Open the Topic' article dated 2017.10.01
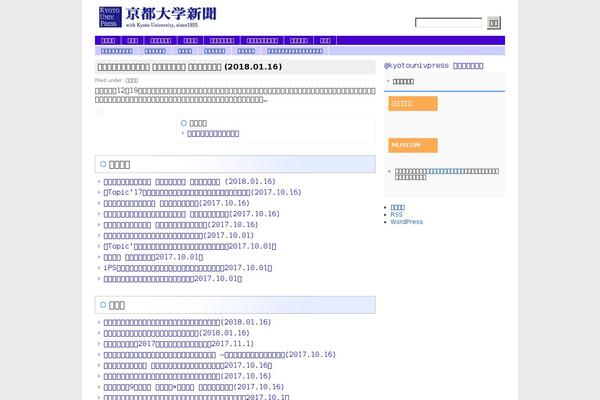This screenshot has width=600, height=400. pos(190,246)
